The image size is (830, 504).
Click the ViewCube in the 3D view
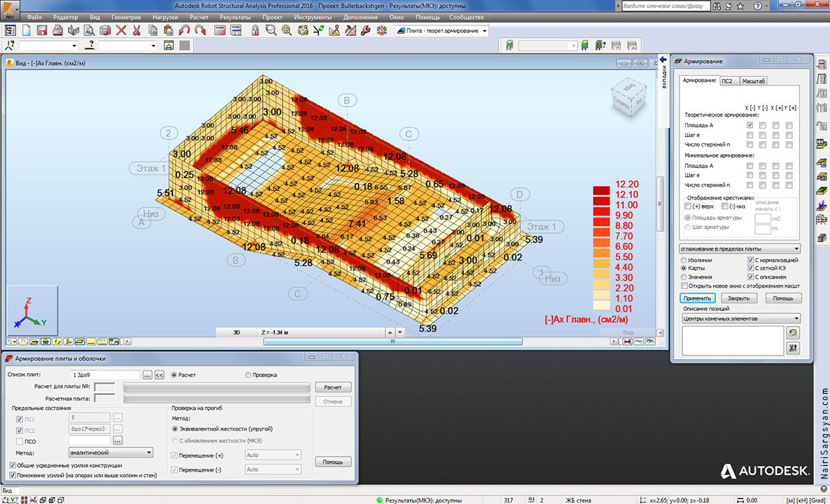628,98
